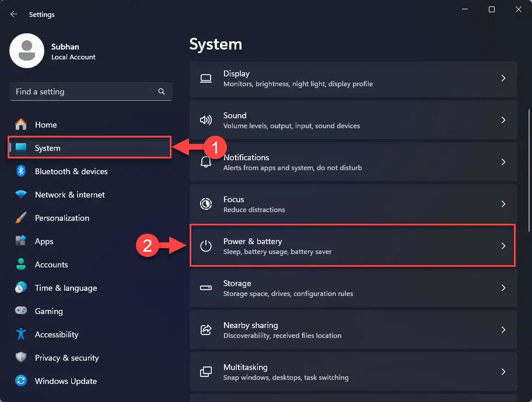Expand the Multitasking settings entry
532x402 pixels.
point(352,371)
